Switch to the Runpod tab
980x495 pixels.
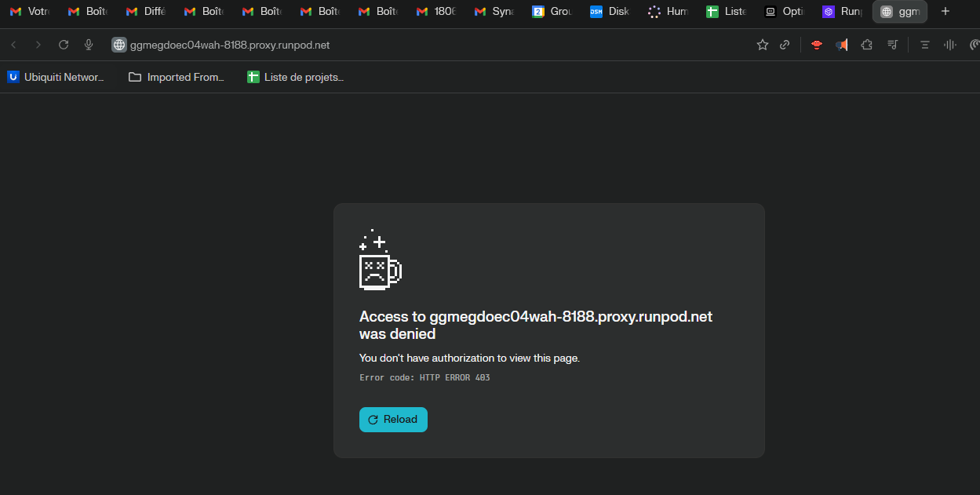click(842, 12)
